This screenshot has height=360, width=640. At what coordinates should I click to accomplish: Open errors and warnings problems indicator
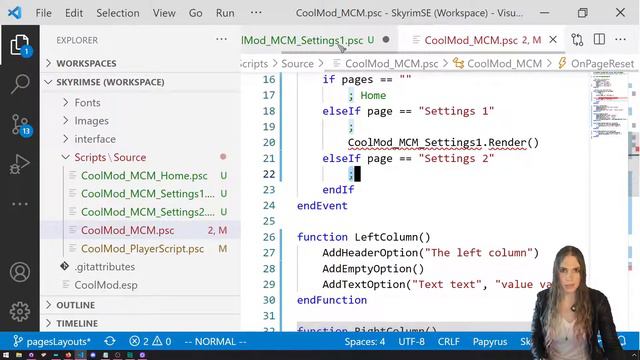pos(150,341)
